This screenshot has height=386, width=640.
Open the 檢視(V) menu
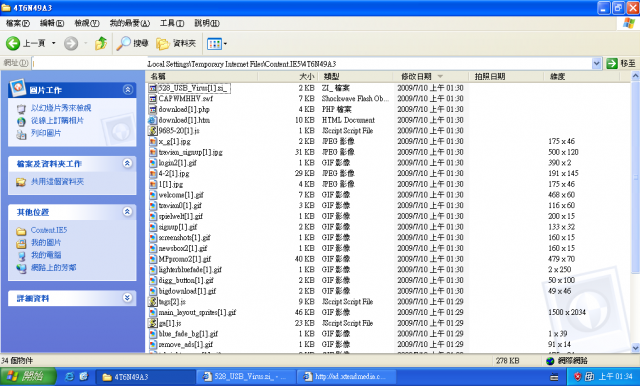[87, 23]
